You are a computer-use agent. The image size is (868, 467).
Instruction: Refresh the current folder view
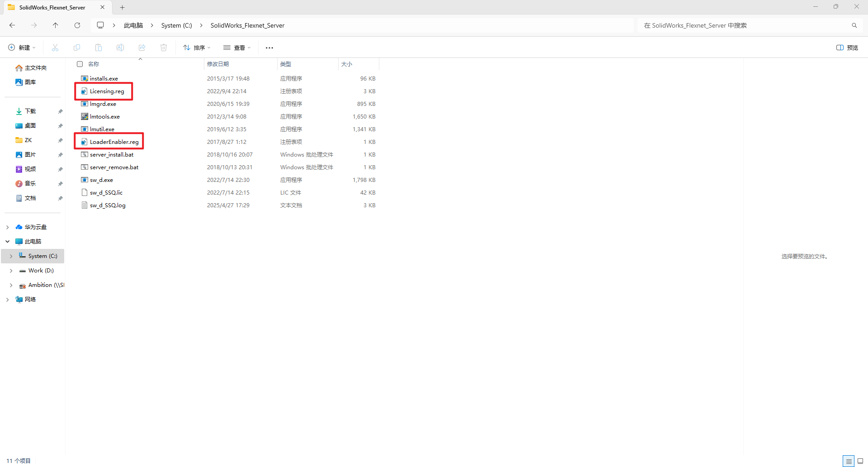pyautogui.click(x=77, y=25)
